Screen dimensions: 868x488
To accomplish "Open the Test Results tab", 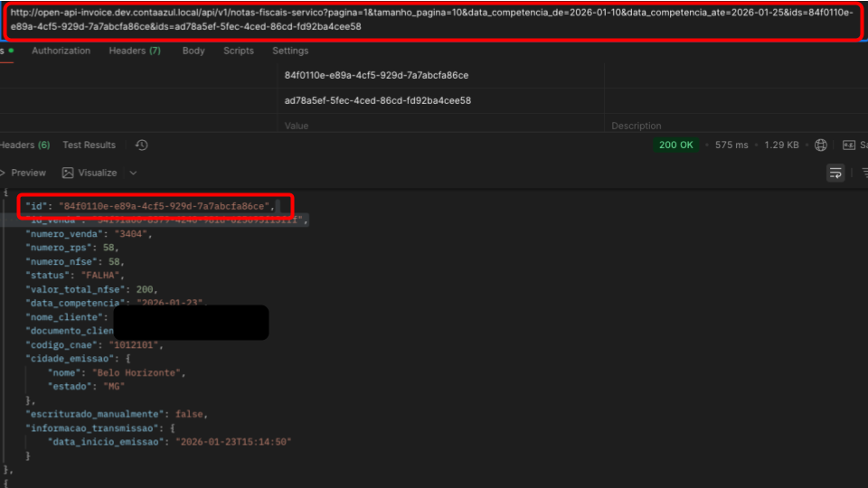I will point(90,145).
